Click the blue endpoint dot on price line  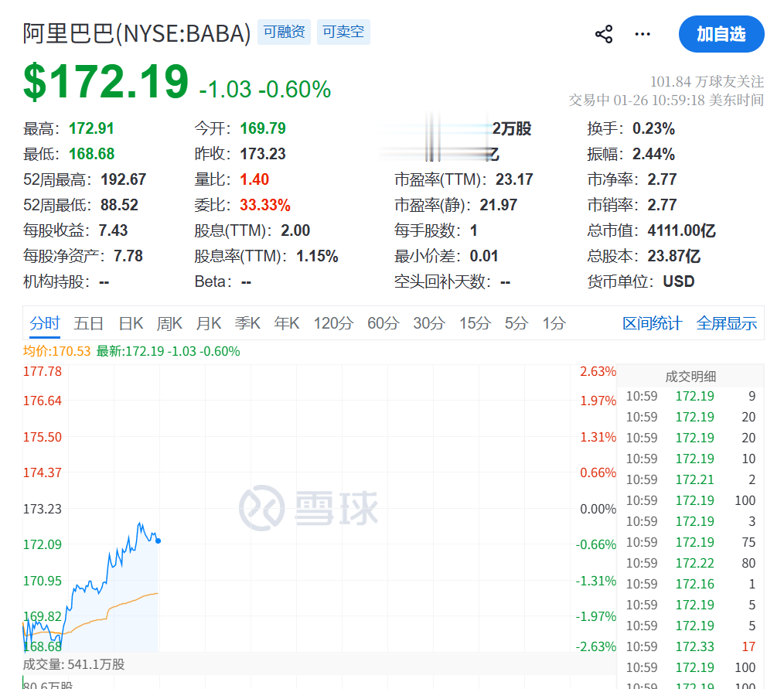pyautogui.click(x=158, y=541)
